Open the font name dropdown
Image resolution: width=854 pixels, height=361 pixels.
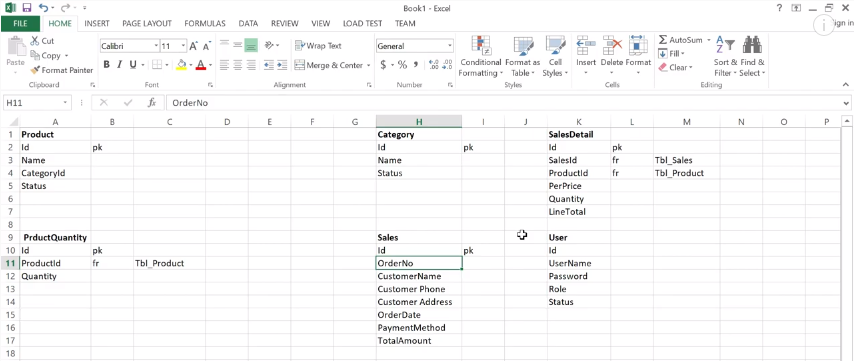tap(156, 46)
